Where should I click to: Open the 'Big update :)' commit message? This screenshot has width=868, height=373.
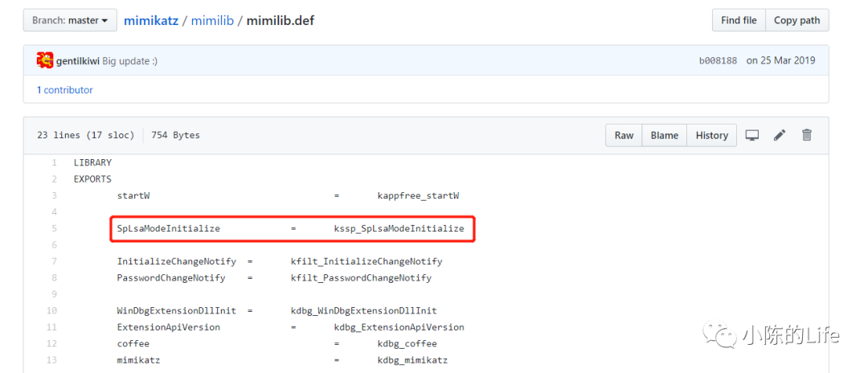pos(130,61)
